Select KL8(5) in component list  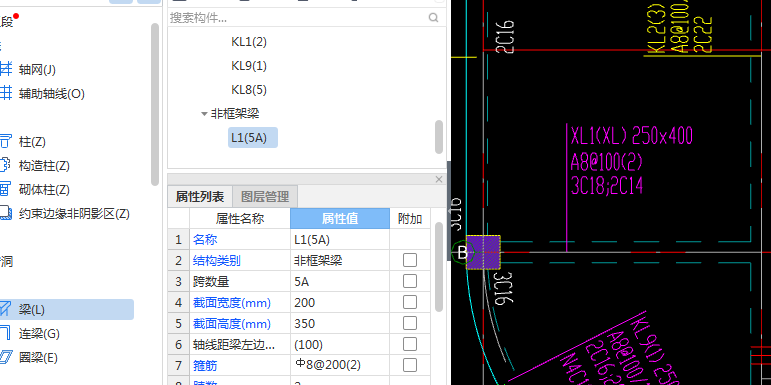249,90
